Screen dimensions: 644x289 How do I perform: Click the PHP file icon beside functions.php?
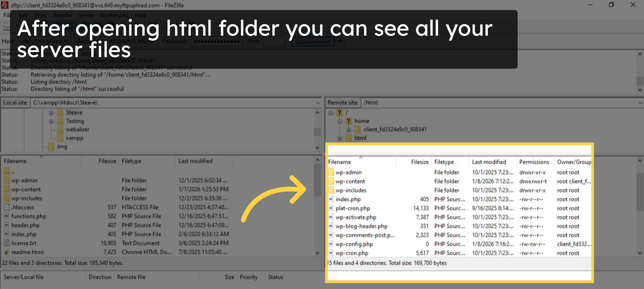pos(7,216)
